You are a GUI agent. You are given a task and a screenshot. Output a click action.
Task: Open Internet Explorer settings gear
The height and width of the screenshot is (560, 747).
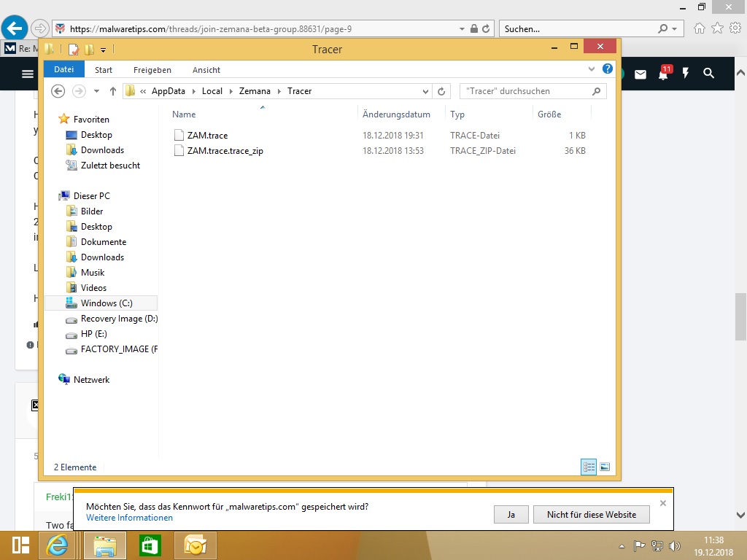pos(735,28)
